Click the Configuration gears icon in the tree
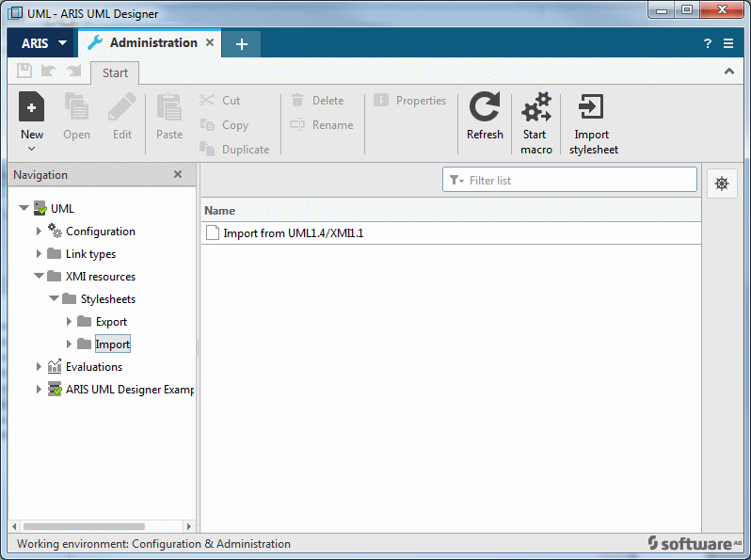Screen dimensions: 751x560 [x=55, y=231]
